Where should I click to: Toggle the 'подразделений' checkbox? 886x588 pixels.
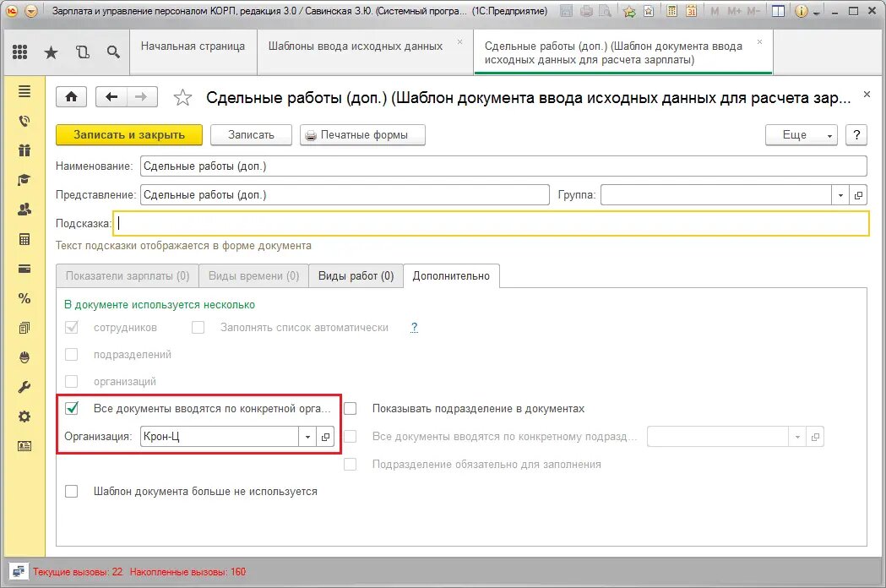click(x=71, y=355)
